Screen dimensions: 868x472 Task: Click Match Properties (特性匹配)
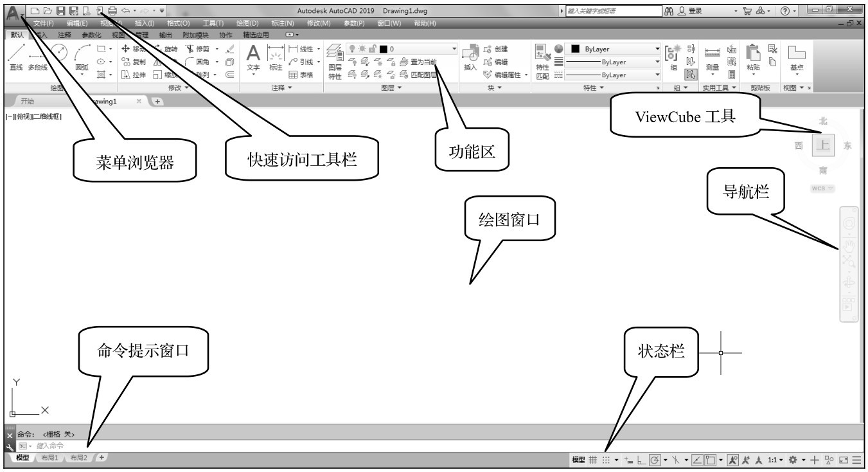click(x=543, y=61)
